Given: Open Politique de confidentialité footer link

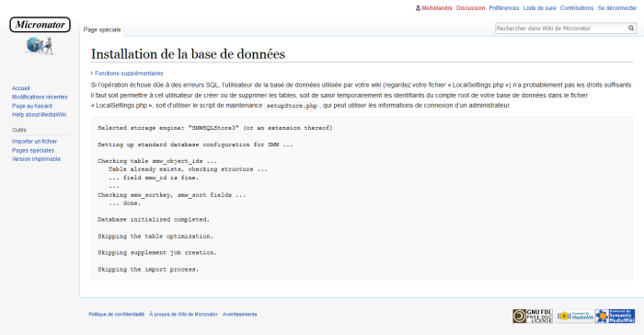Looking at the screenshot, I should click(x=117, y=315).
